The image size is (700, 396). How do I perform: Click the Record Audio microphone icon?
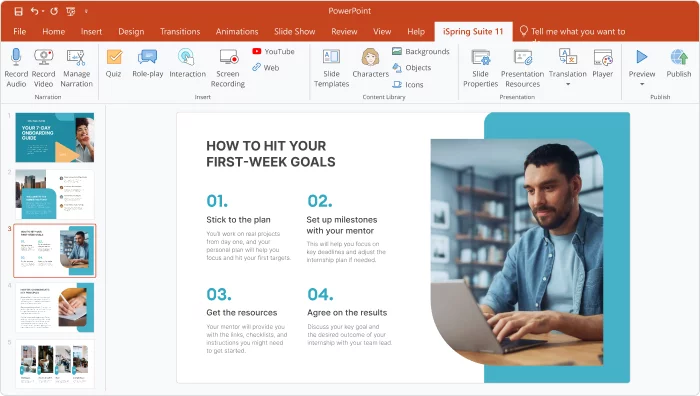pyautogui.click(x=16, y=57)
